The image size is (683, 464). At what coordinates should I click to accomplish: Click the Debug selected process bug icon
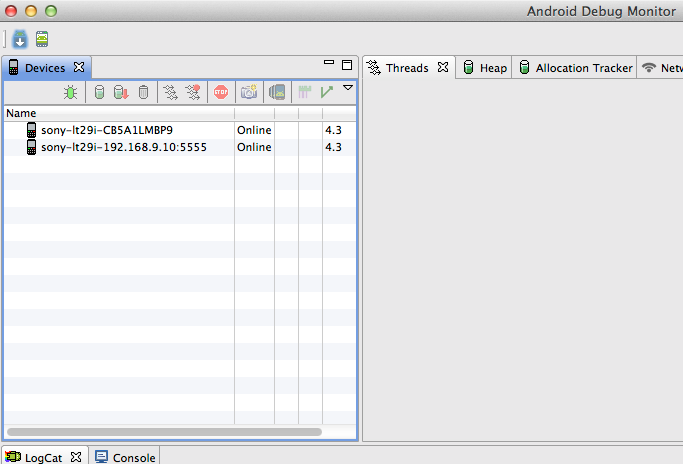point(71,92)
